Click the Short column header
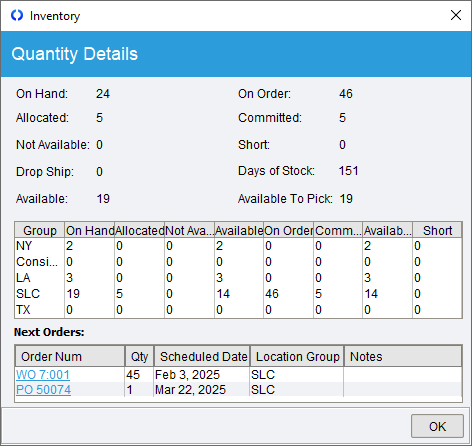472x446 pixels. (x=437, y=230)
